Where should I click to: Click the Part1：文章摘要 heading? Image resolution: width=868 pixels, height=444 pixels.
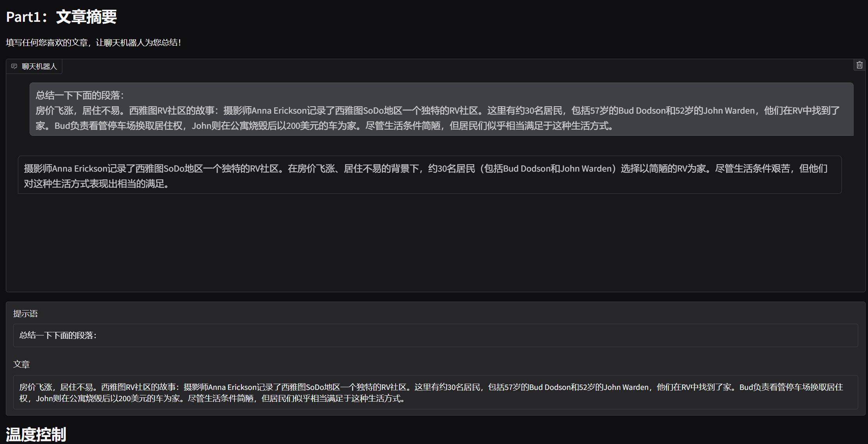[x=62, y=17]
